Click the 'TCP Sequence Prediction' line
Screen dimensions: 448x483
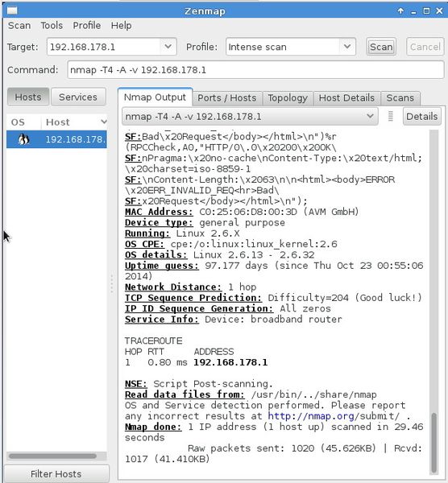click(x=273, y=298)
